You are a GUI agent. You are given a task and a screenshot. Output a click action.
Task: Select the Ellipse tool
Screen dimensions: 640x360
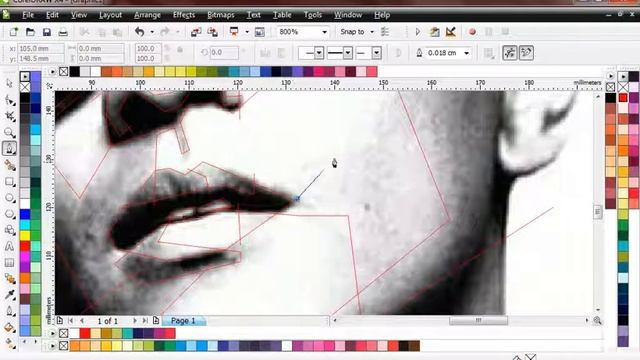(9, 198)
